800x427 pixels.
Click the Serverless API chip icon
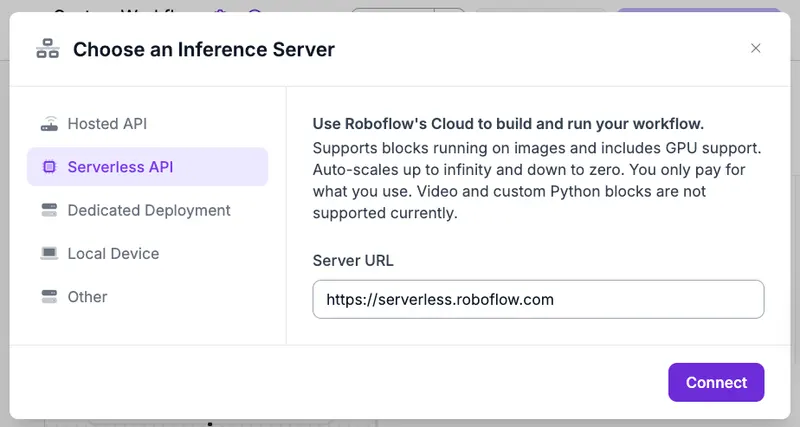click(49, 167)
